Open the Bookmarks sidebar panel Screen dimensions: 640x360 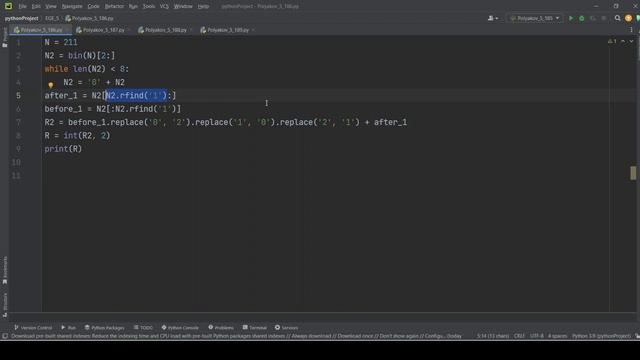5,270
